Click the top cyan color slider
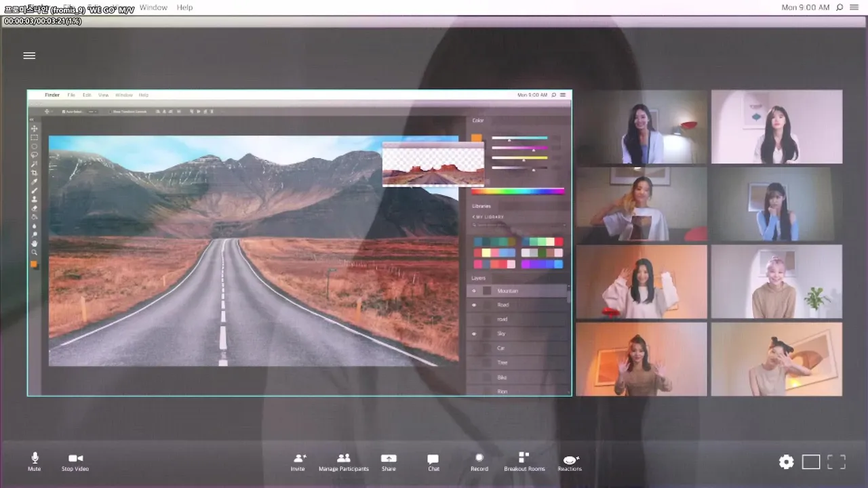 pos(519,138)
